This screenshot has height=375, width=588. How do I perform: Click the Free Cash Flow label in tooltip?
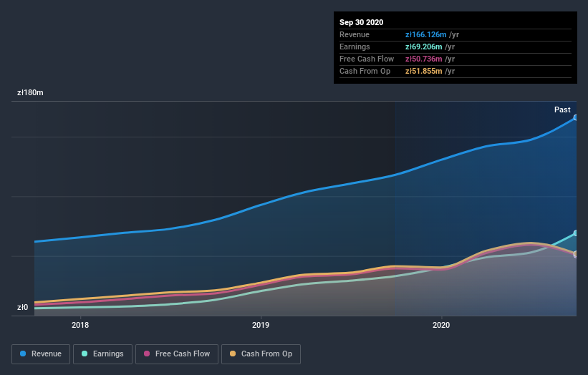point(367,59)
